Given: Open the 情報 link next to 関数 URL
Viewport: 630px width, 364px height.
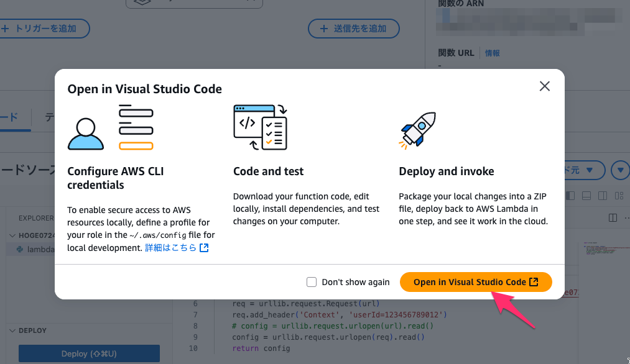Looking at the screenshot, I should pos(492,53).
